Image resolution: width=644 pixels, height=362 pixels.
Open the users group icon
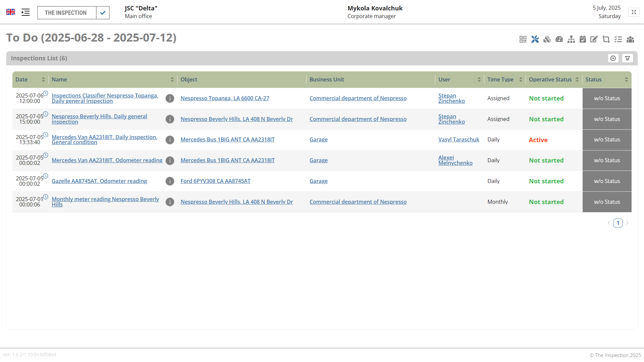(630, 40)
